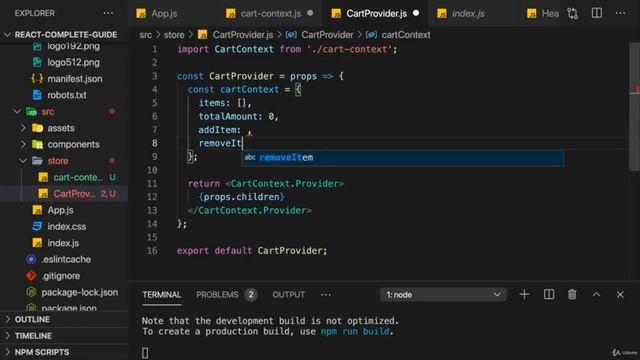The image size is (640, 360).
Task: Click the line 8 number in gutter
Action: [155, 143]
